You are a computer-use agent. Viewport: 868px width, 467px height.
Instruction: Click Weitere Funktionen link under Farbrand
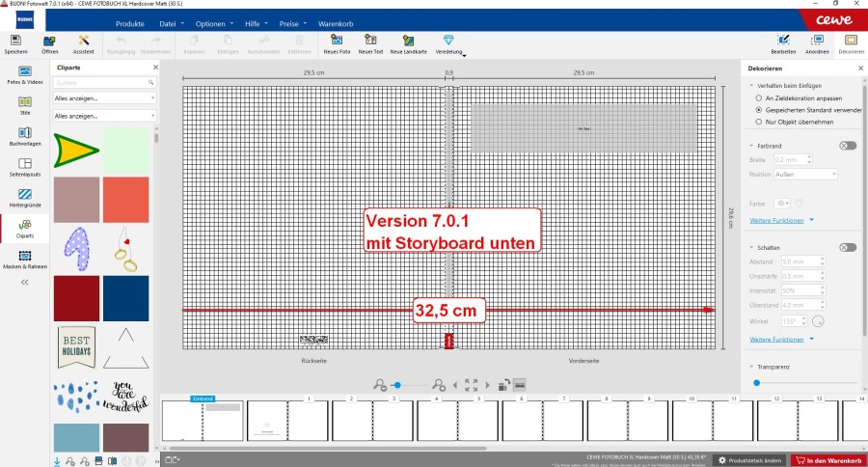click(776, 220)
